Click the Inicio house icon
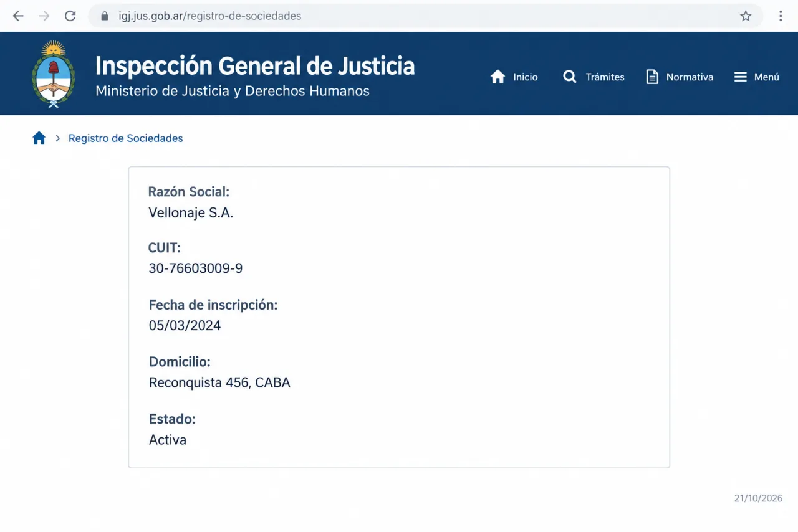The image size is (798, 532). (498, 77)
